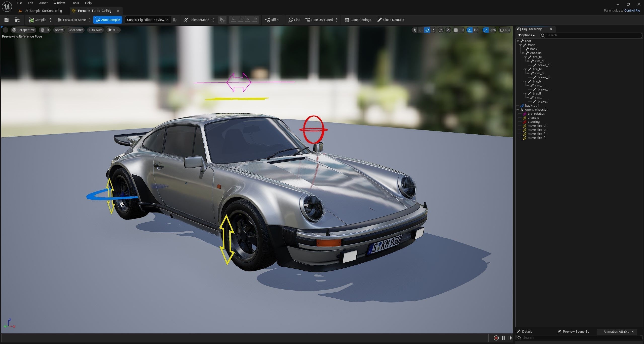Toggle rotation angle snapping
This screenshot has width=644, height=344.
click(x=470, y=30)
